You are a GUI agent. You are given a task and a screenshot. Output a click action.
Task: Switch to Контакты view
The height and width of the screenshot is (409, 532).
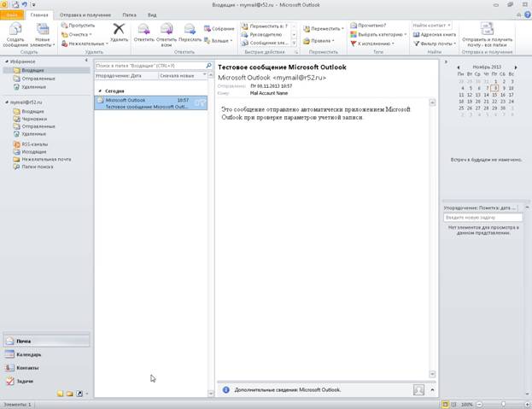46,368
